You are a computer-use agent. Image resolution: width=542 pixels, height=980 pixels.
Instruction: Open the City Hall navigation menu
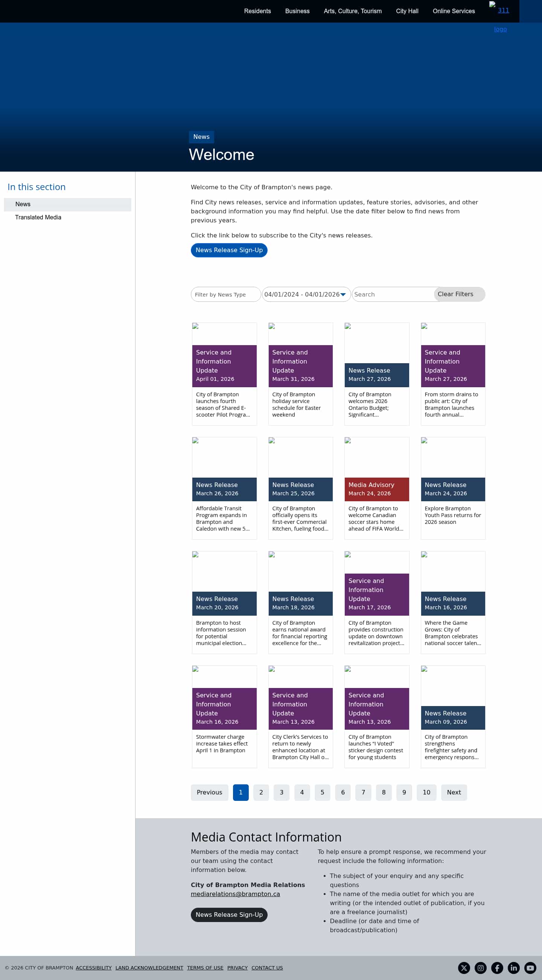(407, 11)
